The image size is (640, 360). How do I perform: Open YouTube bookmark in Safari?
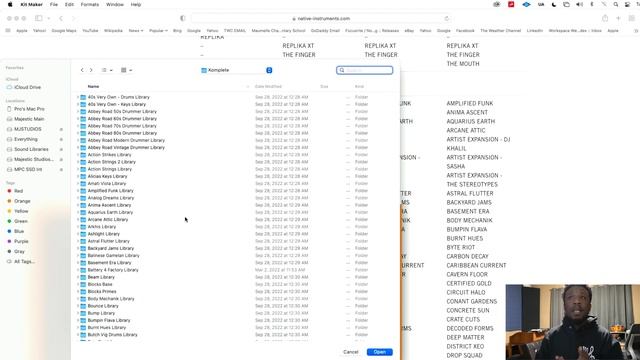pos(90,31)
